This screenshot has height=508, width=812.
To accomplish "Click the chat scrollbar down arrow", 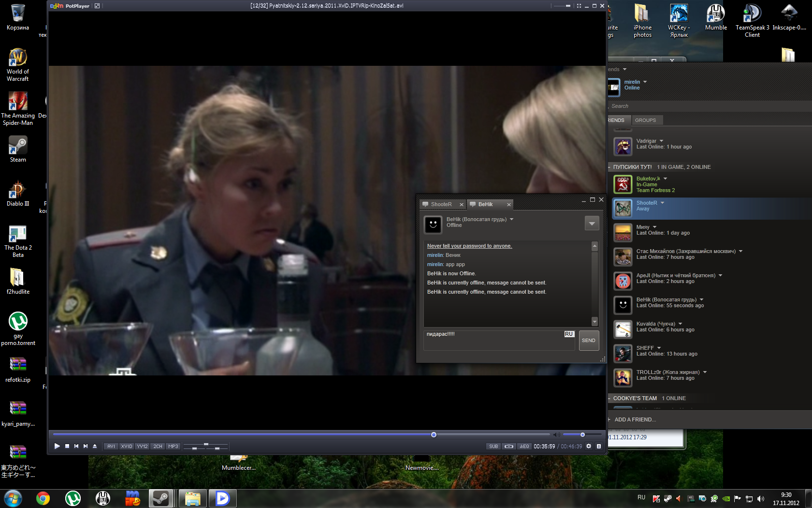I will (594, 322).
